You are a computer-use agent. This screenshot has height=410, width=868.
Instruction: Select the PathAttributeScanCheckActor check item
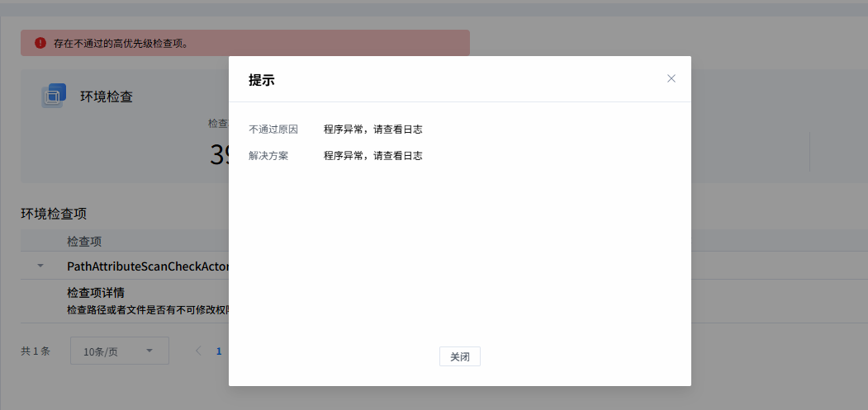[147, 266]
